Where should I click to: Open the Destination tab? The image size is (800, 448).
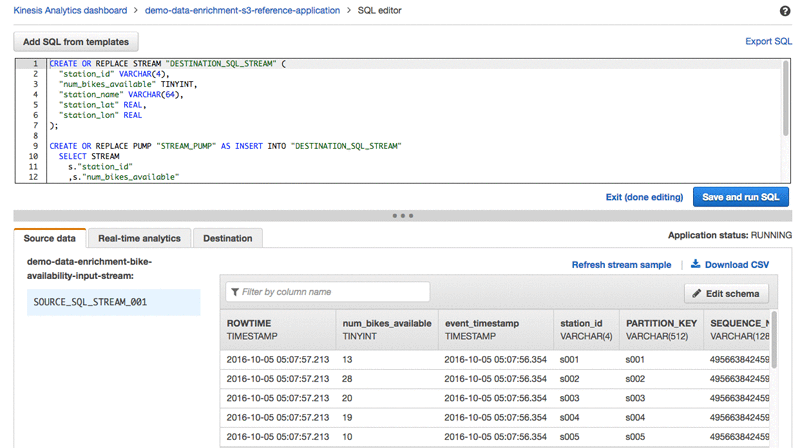point(228,238)
